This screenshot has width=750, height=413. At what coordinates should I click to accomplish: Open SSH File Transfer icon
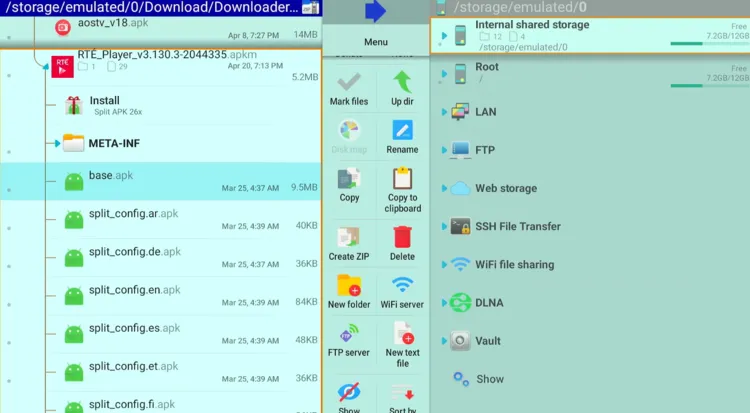click(x=460, y=226)
